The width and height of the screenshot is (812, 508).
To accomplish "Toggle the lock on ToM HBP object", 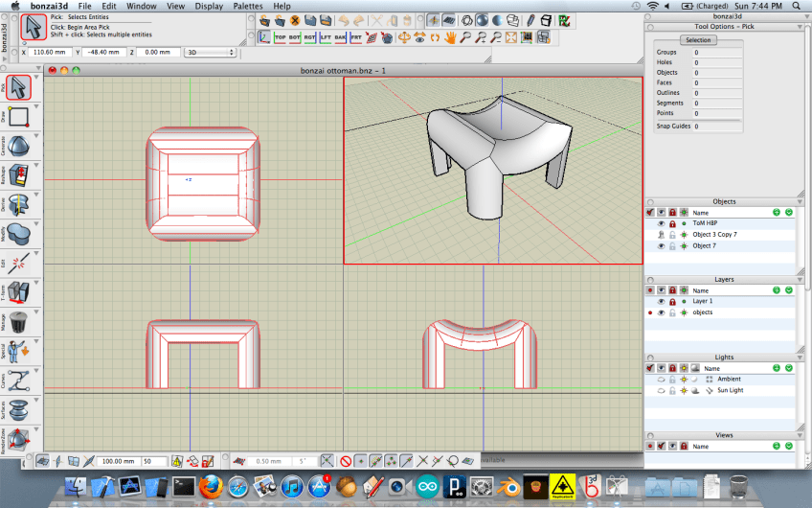I will tap(672, 222).
